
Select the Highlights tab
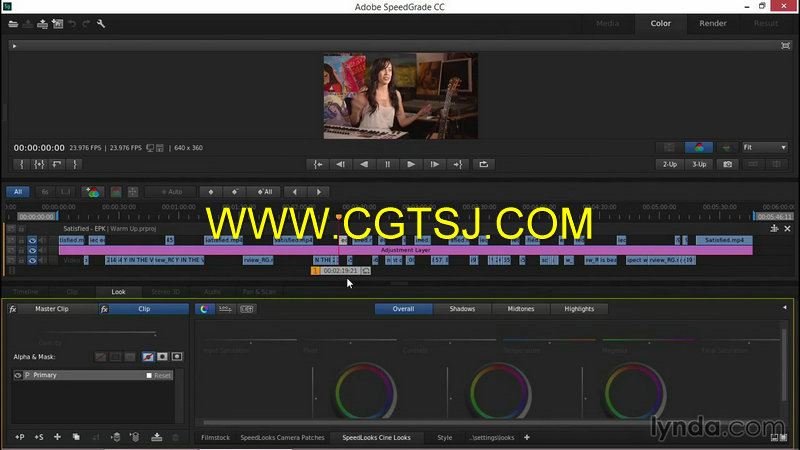(x=579, y=309)
